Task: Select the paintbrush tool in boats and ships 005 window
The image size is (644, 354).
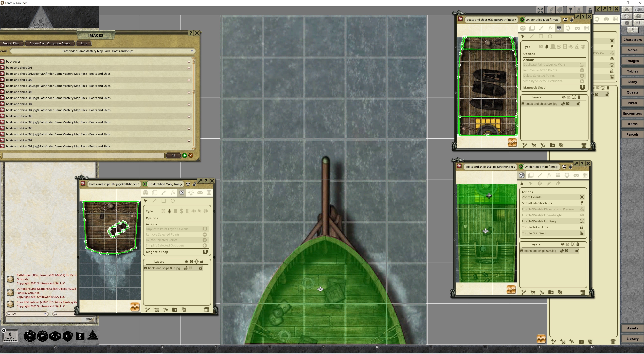Action: [541, 28]
